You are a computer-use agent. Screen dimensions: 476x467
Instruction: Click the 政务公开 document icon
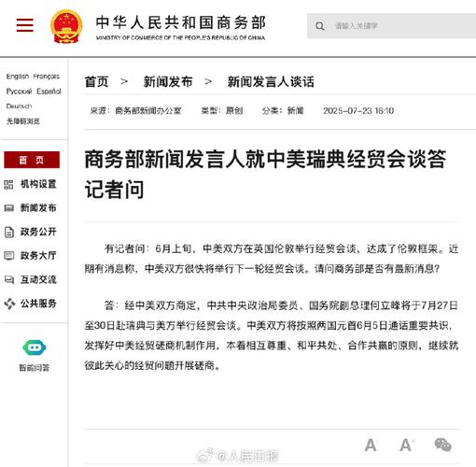tap(9, 232)
